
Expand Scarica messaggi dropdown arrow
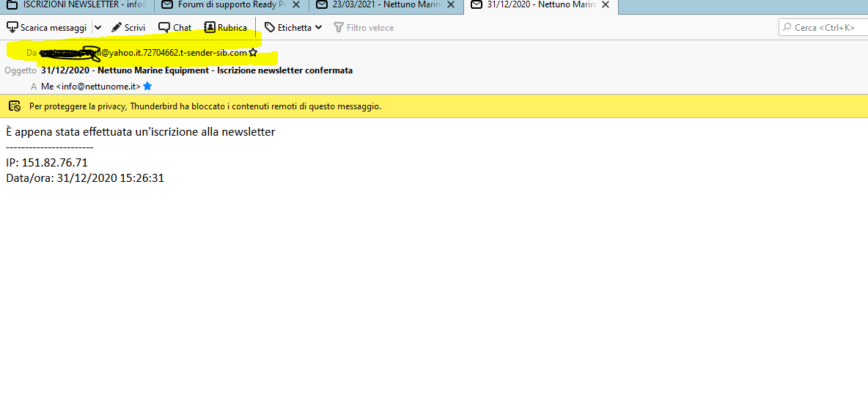point(98,27)
